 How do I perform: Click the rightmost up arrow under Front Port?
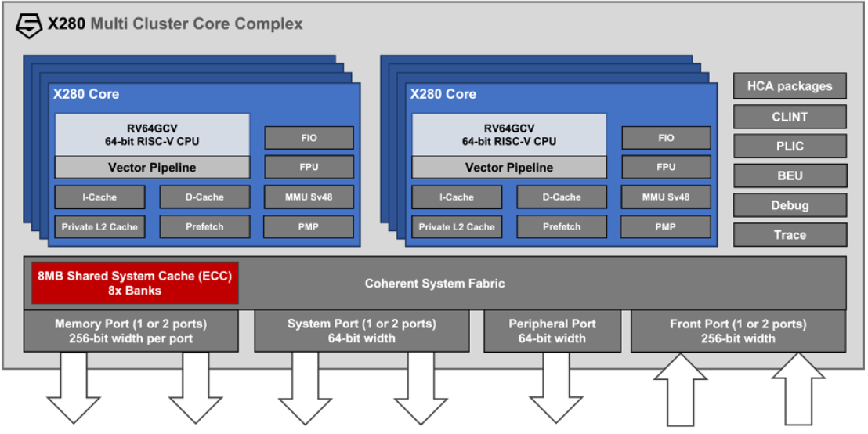[x=798, y=389]
